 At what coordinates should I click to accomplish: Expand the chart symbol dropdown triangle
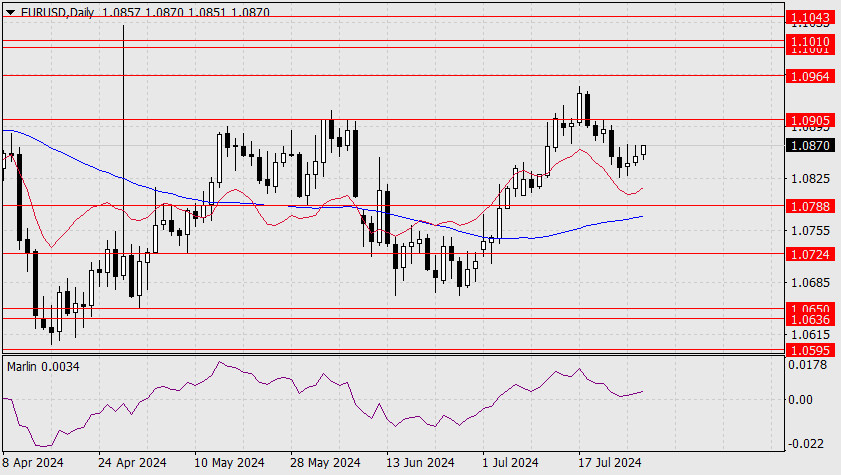12,12
